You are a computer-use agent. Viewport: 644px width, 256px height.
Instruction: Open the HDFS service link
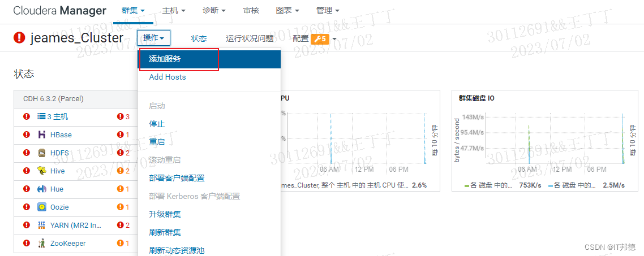point(59,153)
